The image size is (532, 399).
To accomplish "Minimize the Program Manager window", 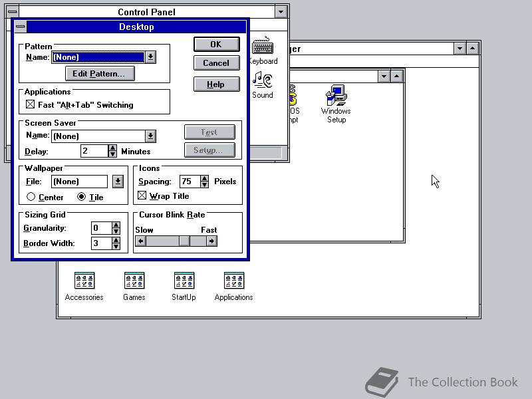I will tap(460, 49).
